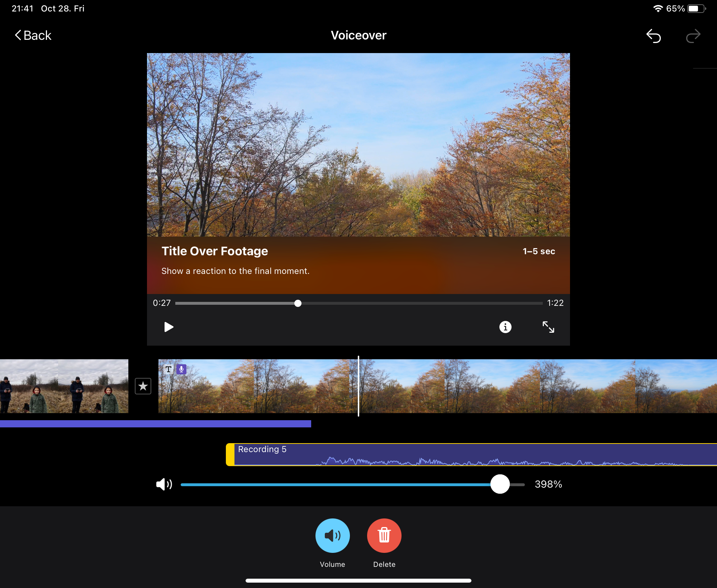Open the clip info icon
This screenshot has width=717, height=588.
[x=505, y=327]
